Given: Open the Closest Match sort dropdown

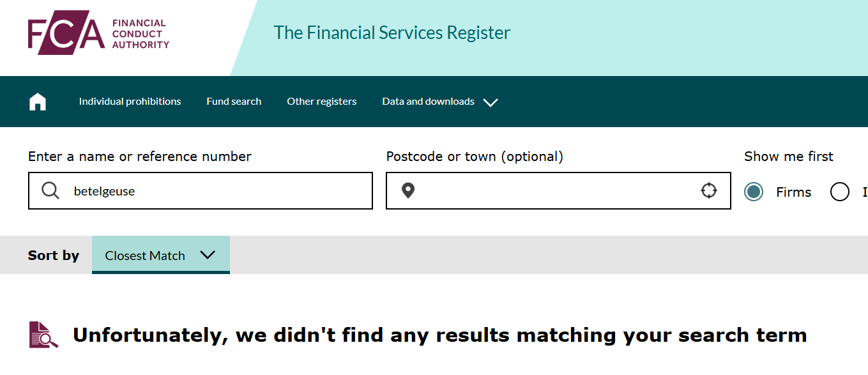Looking at the screenshot, I should pos(161,255).
